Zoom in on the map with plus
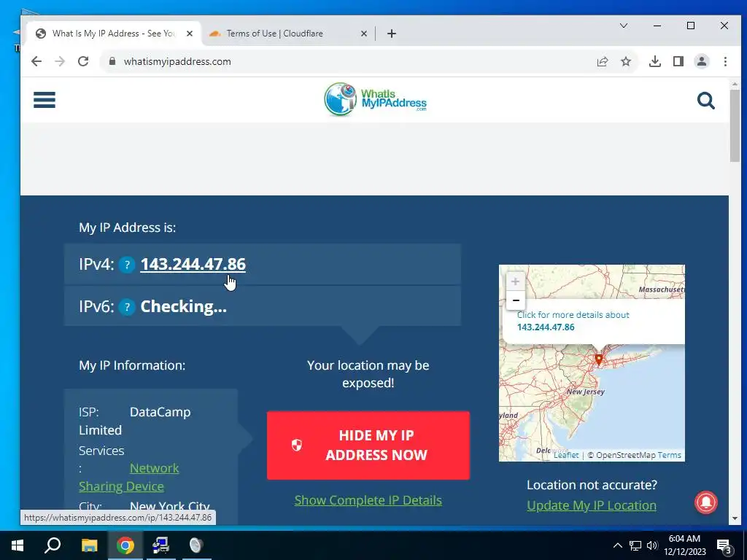Viewport: 747px width, 560px height. (x=516, y=281)
